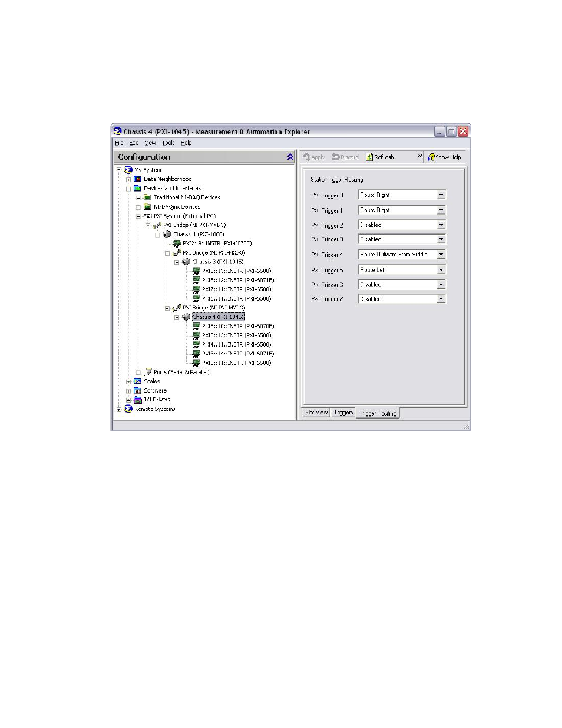Image resolution: width=562 pixels, height=728 pixels.
Task: Open the Edit menu
Action: [x=134, y=143]
